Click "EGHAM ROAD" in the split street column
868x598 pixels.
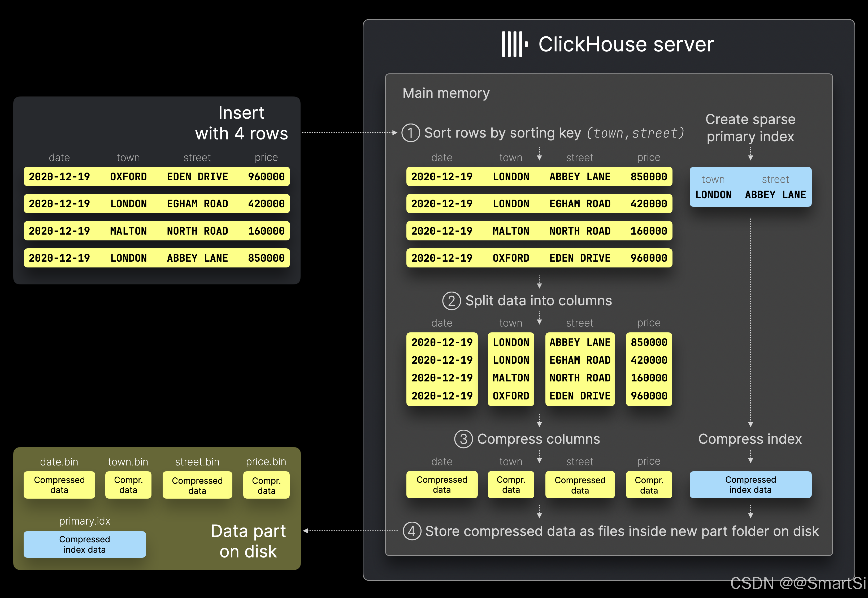tap(580, 360)
